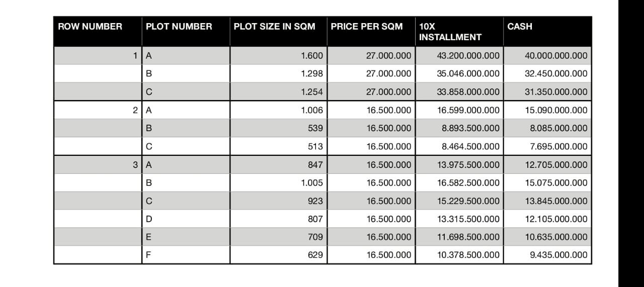Viewport: 644px width, 287px height.
Task: Select plot size cell 1.254
Action: 312,92
